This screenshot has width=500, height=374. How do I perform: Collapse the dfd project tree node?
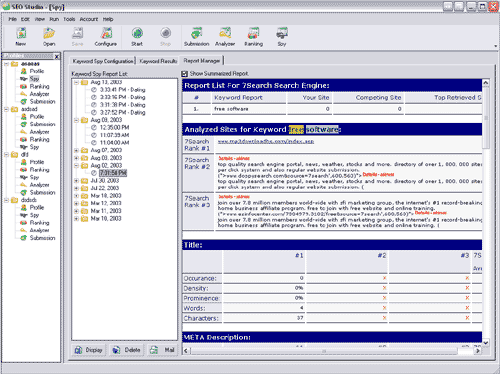[6, 155]
